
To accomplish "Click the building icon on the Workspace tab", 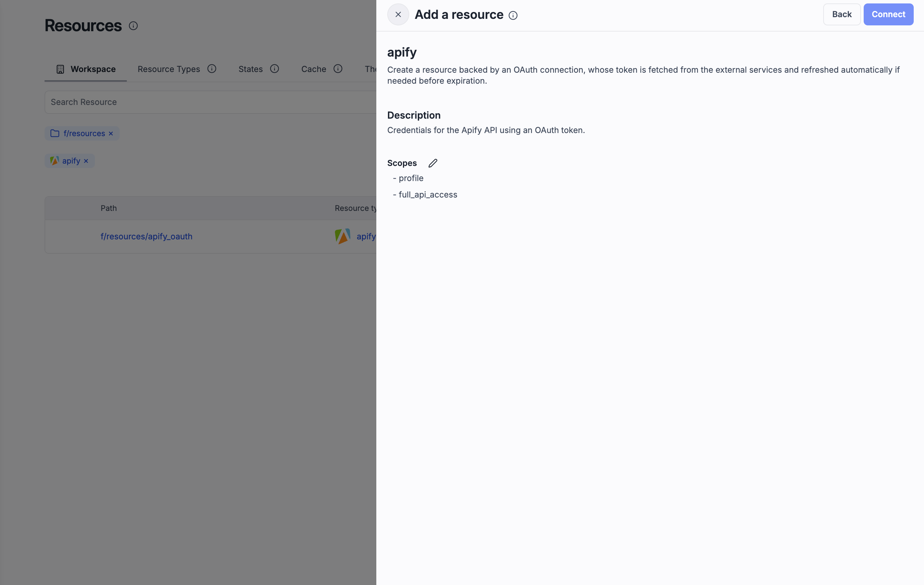I will (60, 69).
